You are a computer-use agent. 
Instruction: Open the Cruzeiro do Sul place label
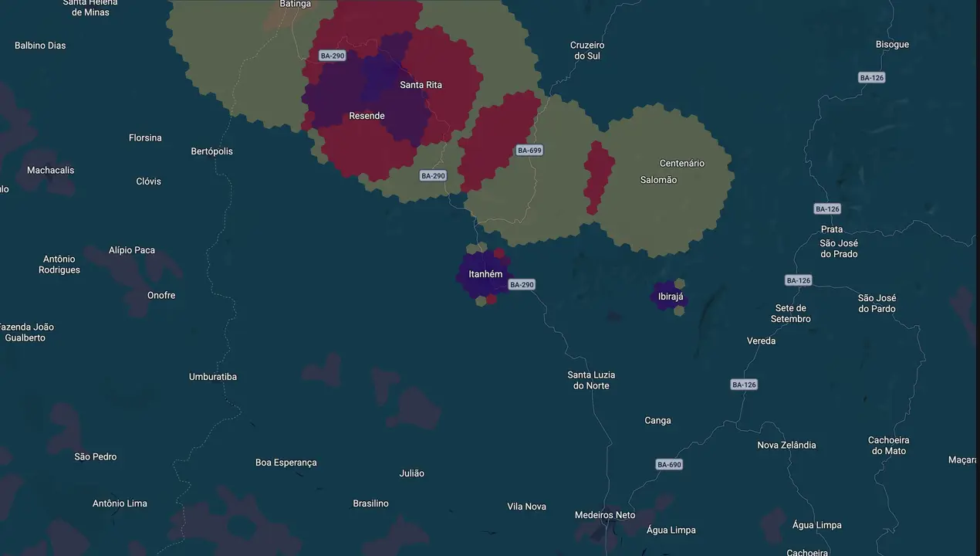(587, 51)
